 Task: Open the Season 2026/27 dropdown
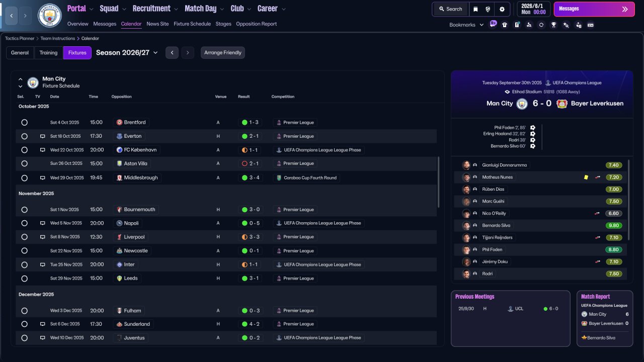[x=127, y=53]
